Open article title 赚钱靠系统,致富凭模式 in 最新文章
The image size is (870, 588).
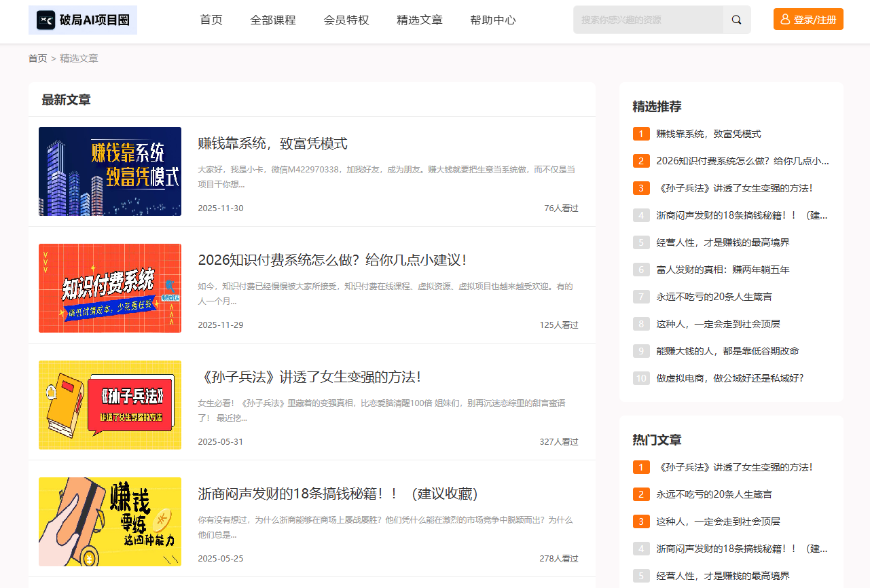tap(272, 143)
